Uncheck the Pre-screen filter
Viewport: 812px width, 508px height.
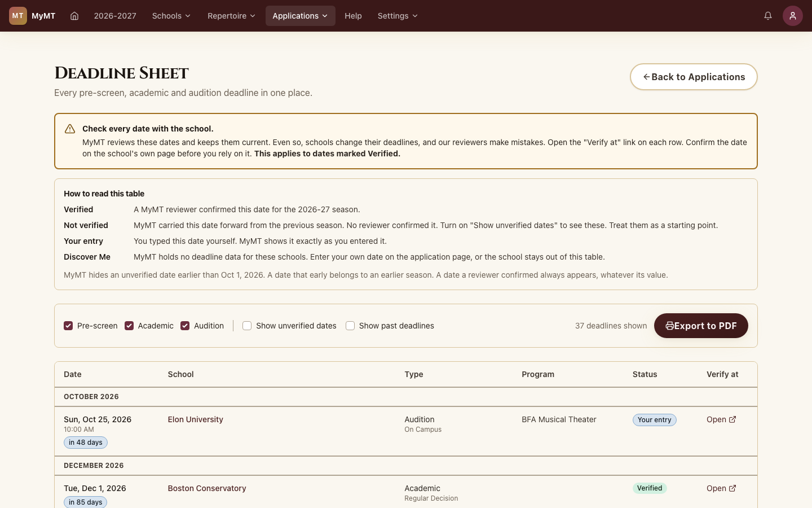(x=68, y=326)
